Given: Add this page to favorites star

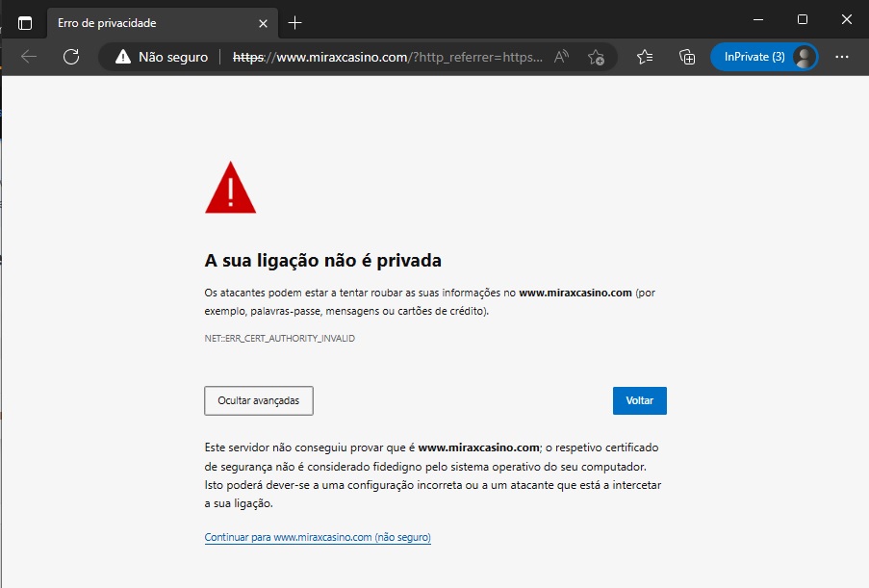Looking at the screenshot, I should [x=597, y=57].
